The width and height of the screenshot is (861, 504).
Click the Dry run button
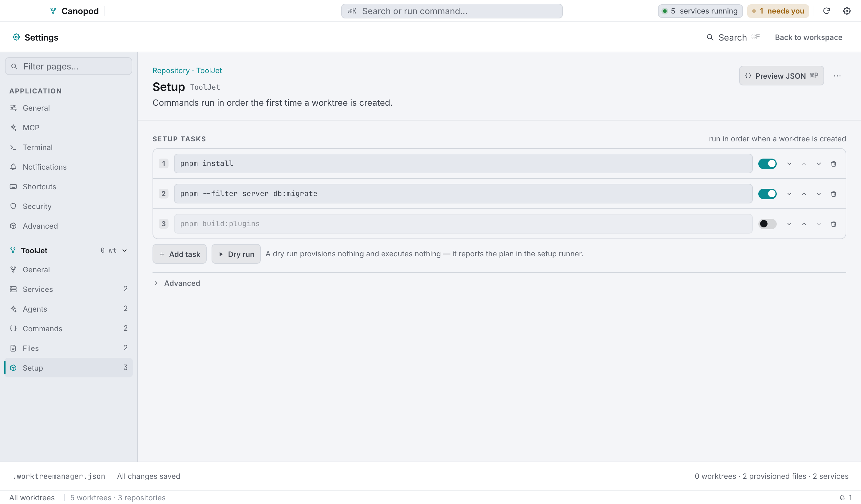click(236, 254)
